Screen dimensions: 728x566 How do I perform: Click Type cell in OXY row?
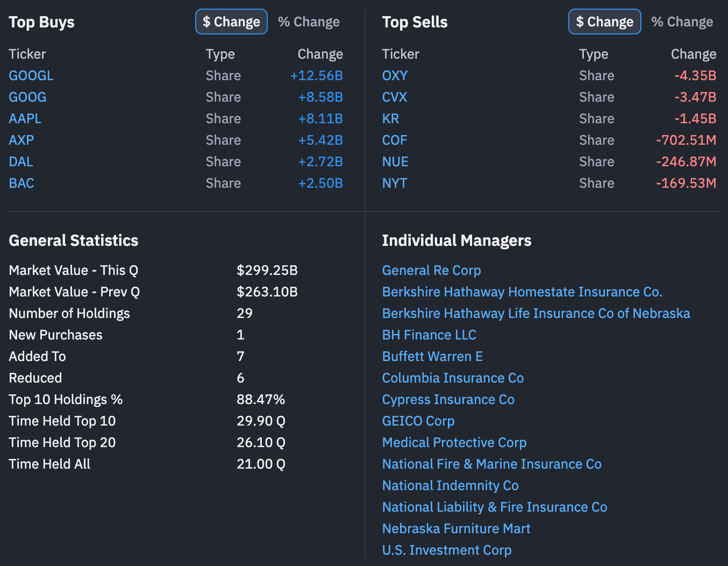pyautogui.click(x=597, y=75)
